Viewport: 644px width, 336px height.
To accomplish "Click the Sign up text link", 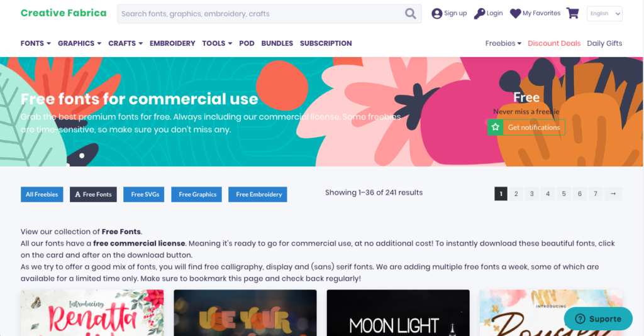I will (455, 13).
